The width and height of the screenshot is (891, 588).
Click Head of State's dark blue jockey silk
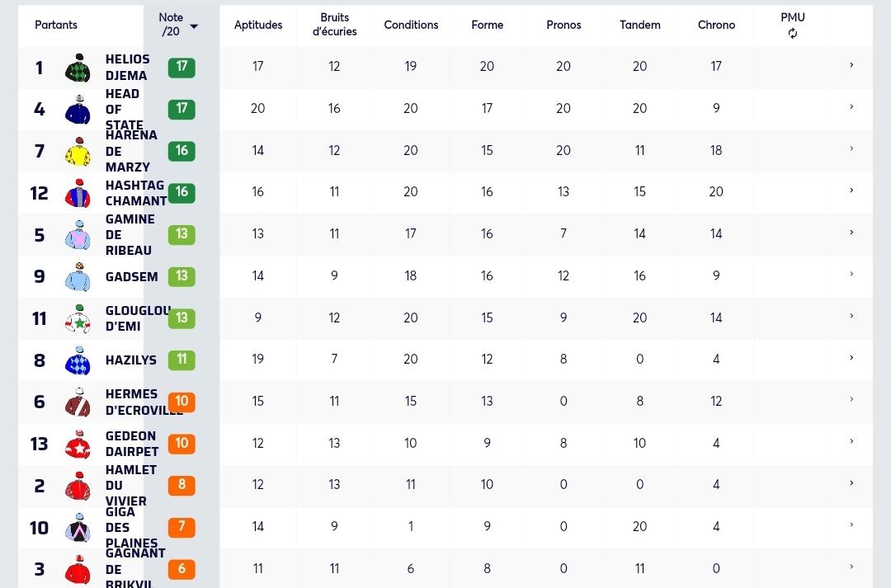78,109
